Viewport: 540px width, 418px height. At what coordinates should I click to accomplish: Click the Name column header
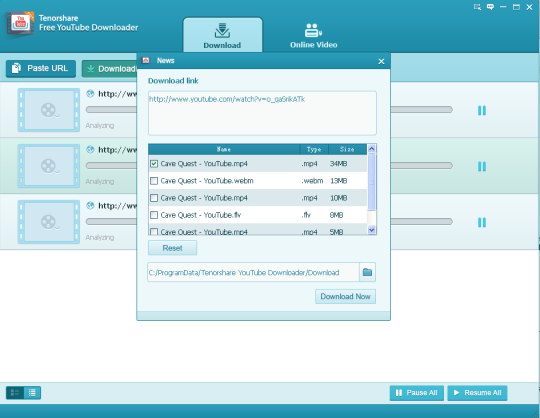[x=224, y=149]
